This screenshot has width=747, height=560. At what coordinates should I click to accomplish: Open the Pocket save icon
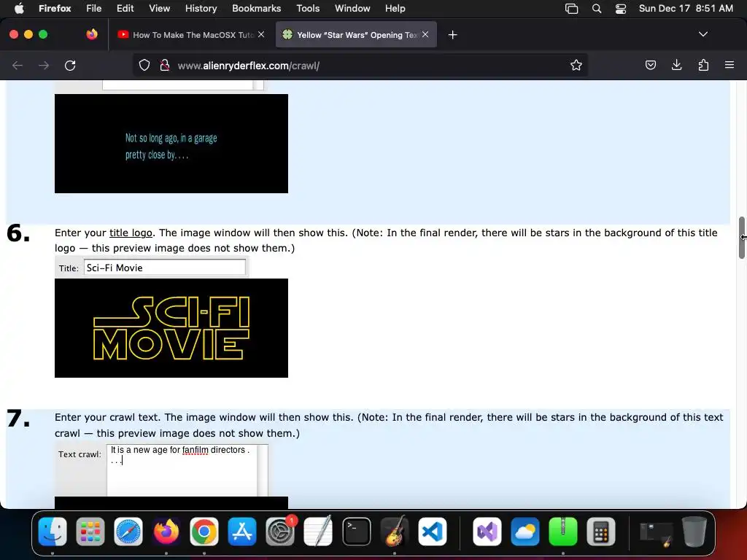650,65
